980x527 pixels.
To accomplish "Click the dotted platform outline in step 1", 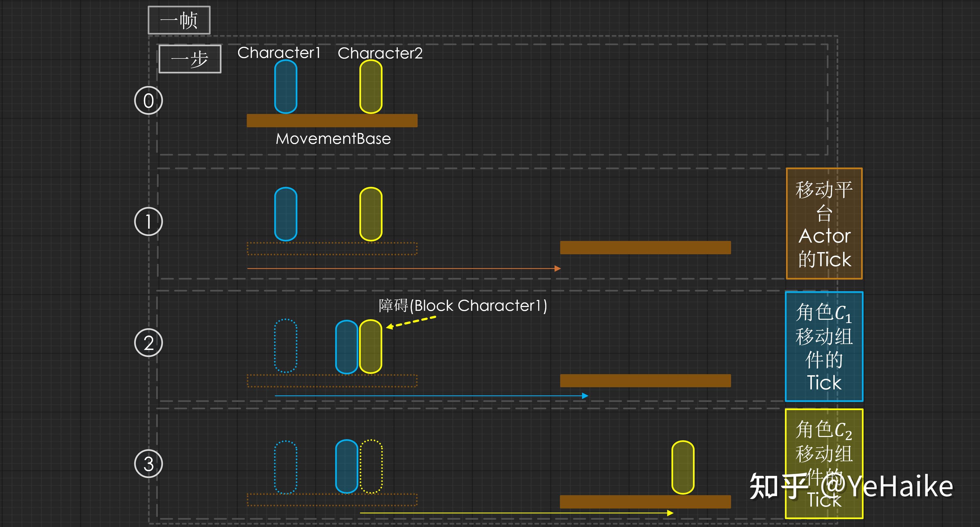I will [332, 249].
